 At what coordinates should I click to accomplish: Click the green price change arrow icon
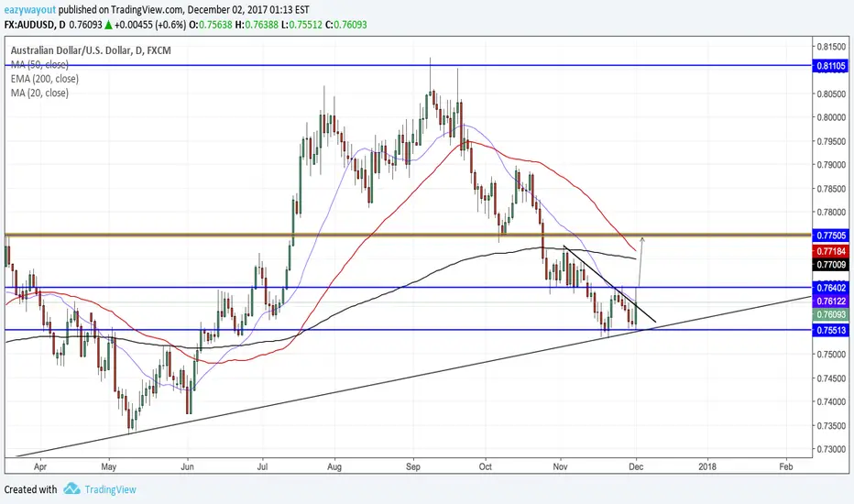108,25
